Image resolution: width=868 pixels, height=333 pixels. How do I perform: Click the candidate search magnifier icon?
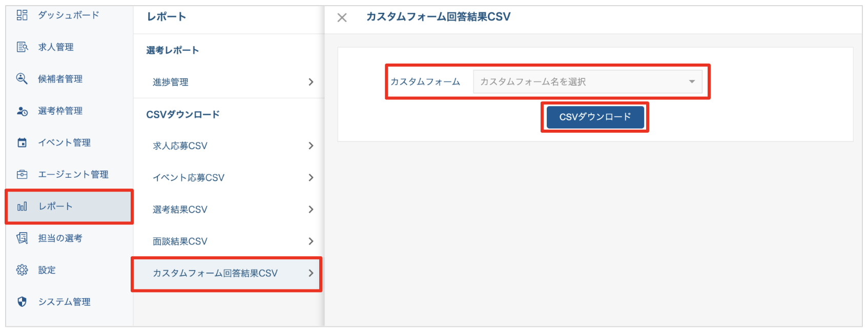(22, 79)
